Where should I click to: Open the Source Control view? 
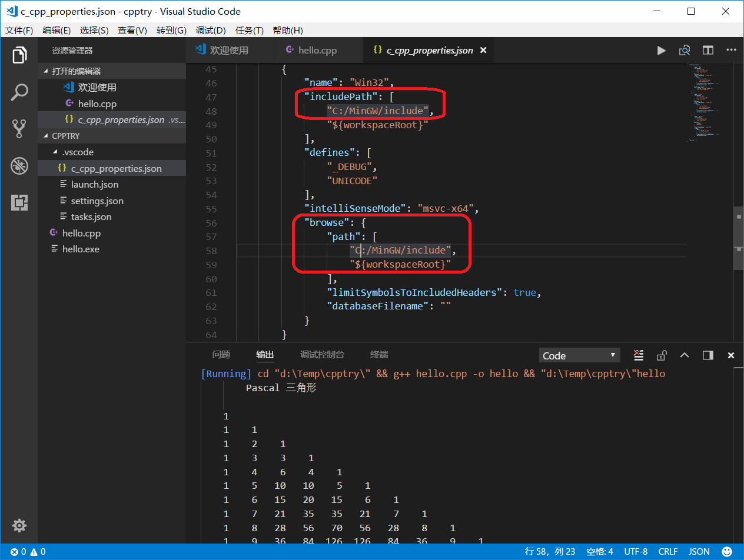click(19, 129)
